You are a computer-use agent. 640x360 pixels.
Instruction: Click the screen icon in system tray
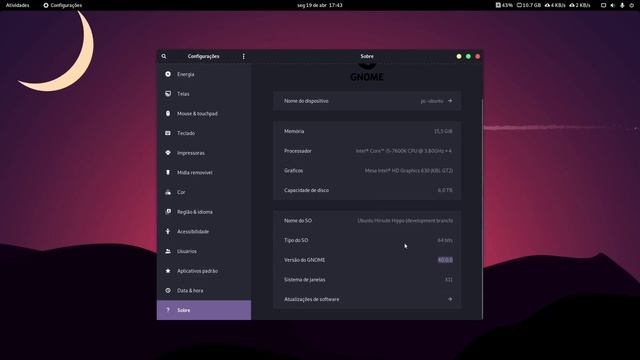tap(603, 5)
